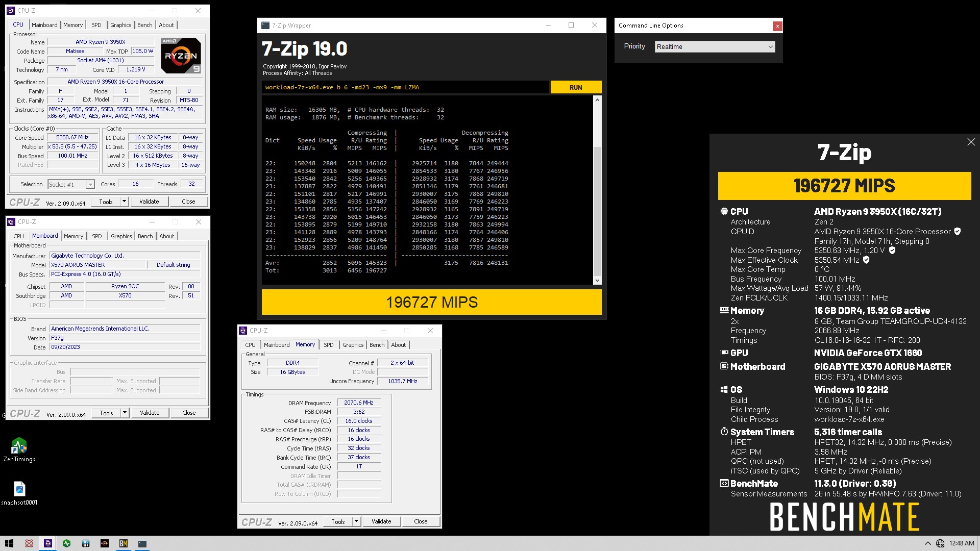Click the GPU card icon in BenchMate result

[x=724, y=353]
